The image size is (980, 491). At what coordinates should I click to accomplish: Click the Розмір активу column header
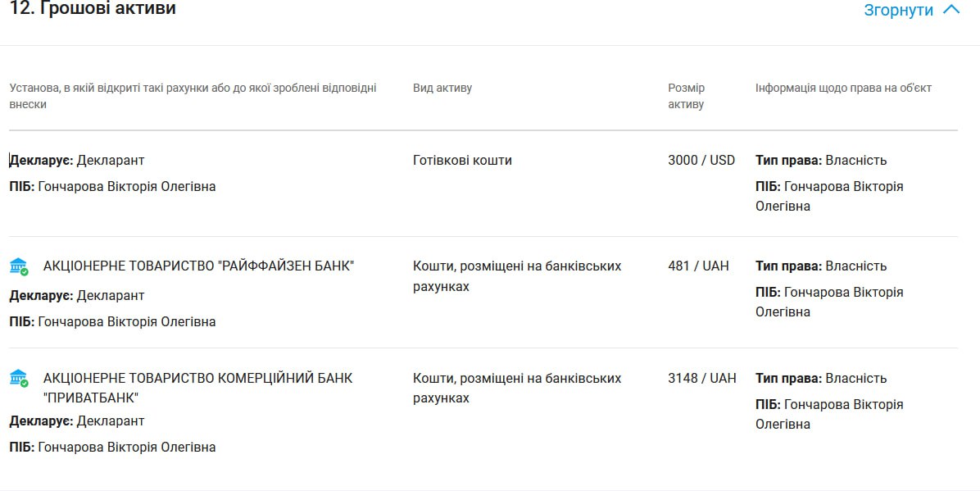[x=686, y=96]
